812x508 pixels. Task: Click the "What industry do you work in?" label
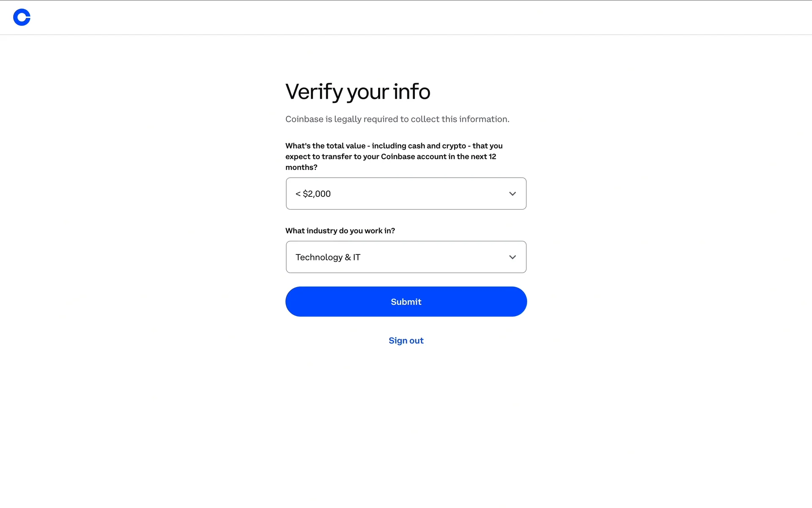340,231
